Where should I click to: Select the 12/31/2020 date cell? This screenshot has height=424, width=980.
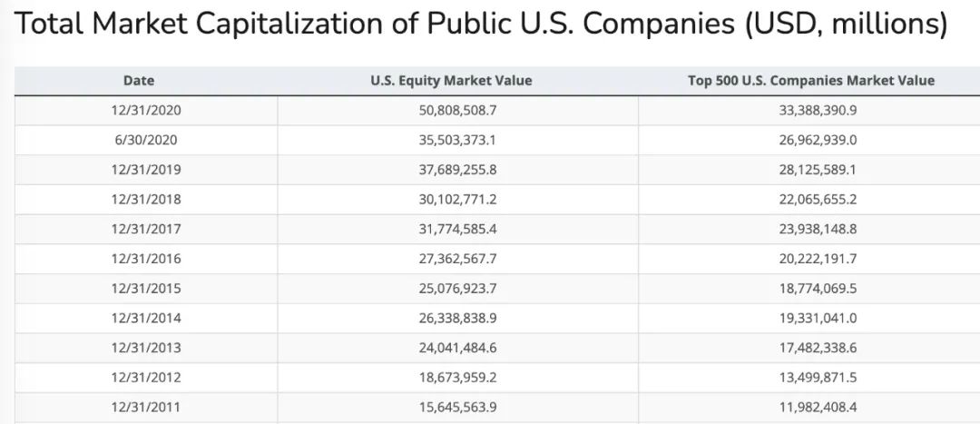point(146,110)
